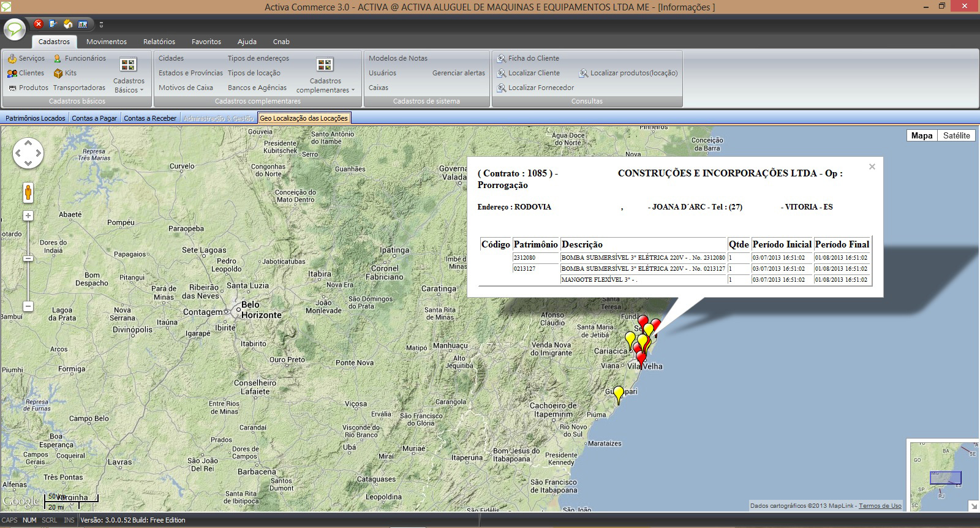
Task: Expand the Cadastros Básicos dropdown arrow
Action: pyautogui.click(x=141, y=90)
